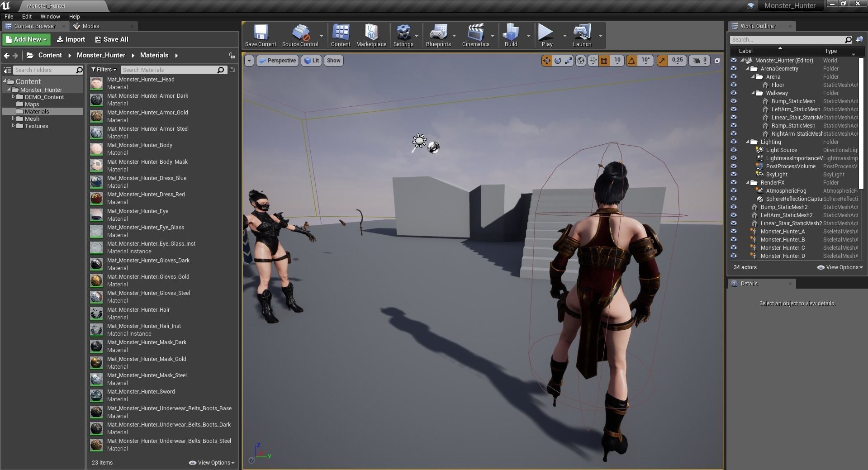Click the Lit view mode button
Viewport: 868px width, 470px height.
click(311, 61)
